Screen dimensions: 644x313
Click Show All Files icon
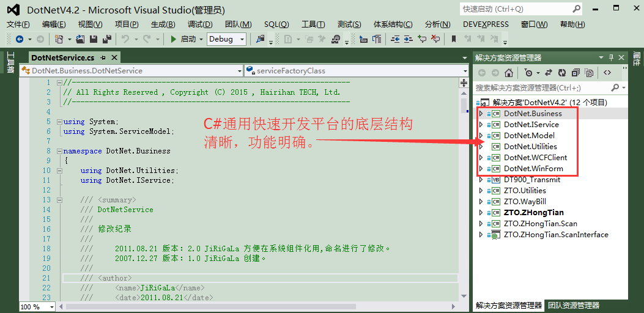tap(589, 73)
